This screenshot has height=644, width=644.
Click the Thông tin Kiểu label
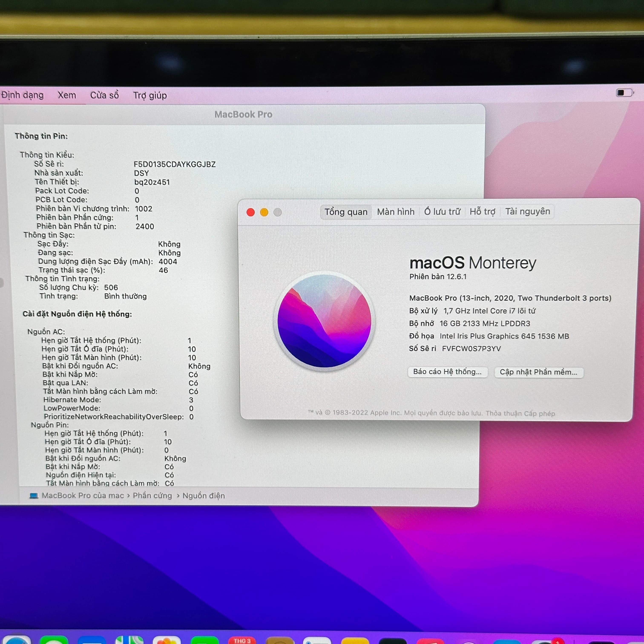[47, 155]
